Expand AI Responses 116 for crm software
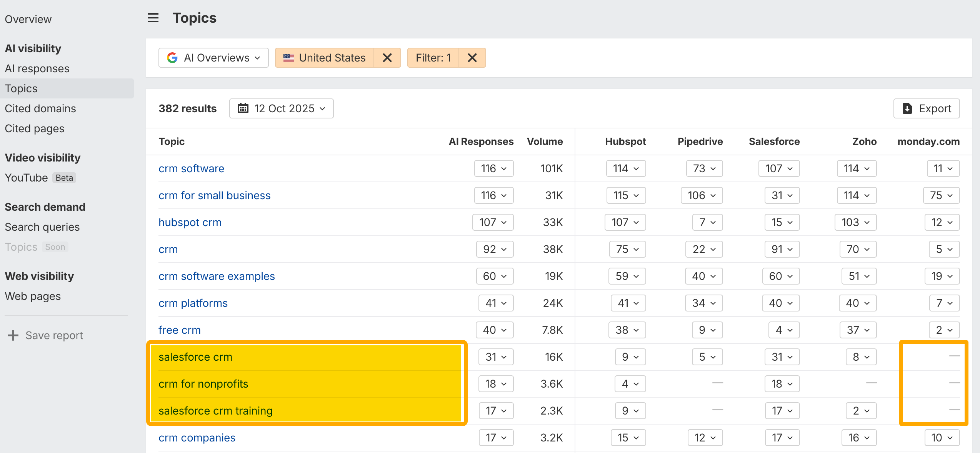This screenshot has height=453, width=980. coord(494,168)
